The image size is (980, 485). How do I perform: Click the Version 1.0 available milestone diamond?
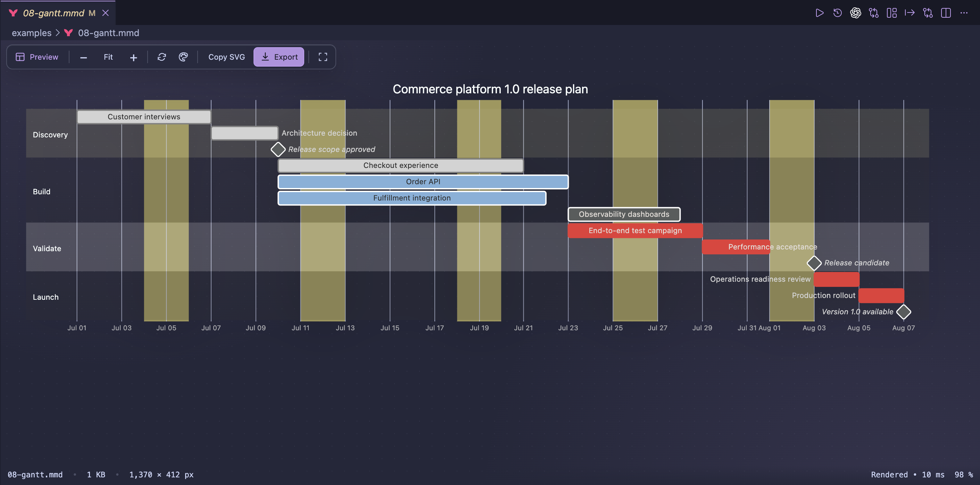(x=904, y=312)
